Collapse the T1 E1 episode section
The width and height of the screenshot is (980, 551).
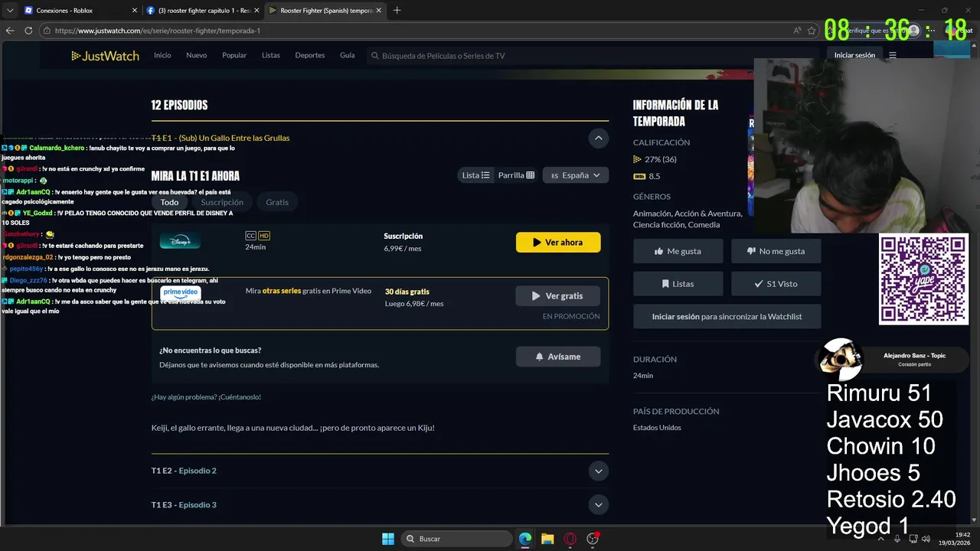pos(599,138)
